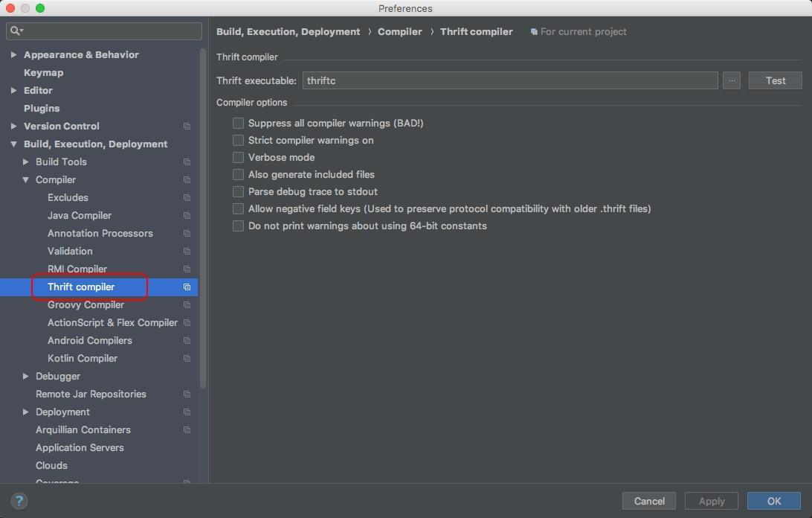Click the project-scope icon on Compiler row
This screenshot has height=518, width=812.
(x=187, y=179)
